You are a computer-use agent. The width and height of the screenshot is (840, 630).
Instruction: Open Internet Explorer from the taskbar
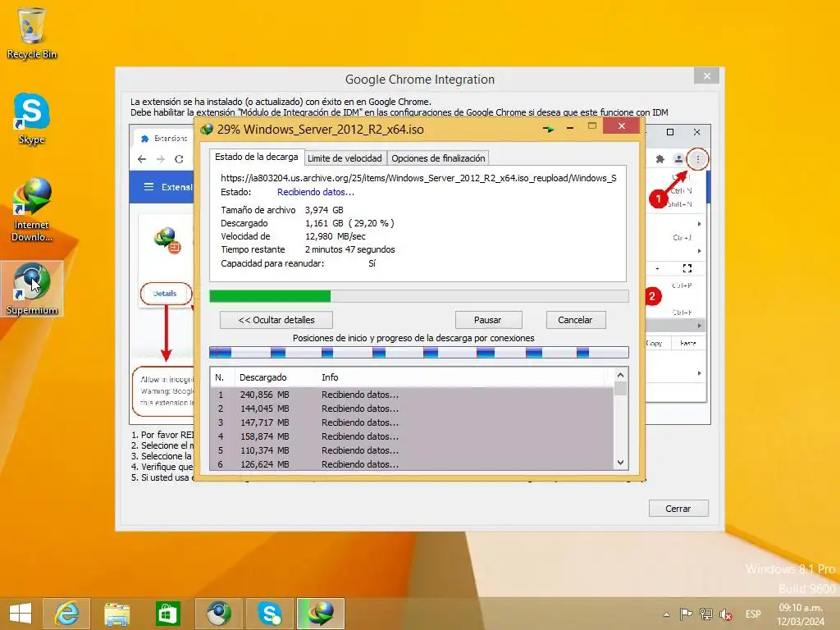point(66,614)
